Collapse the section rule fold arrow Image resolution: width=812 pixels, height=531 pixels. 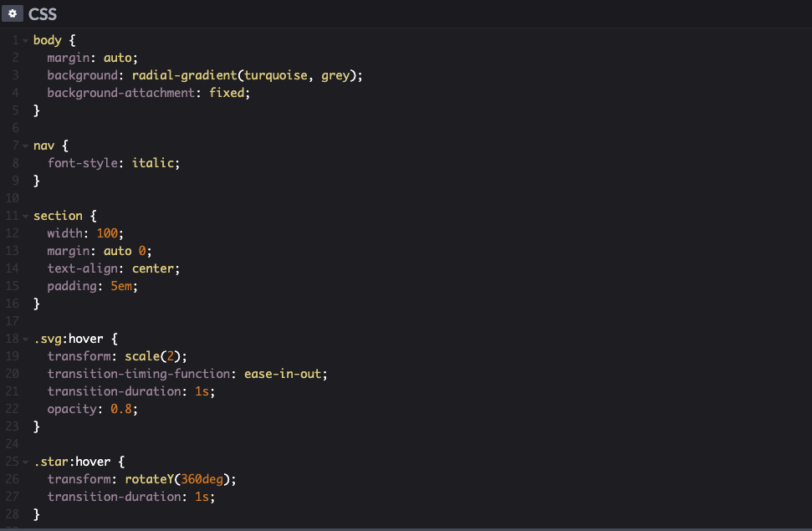coord(24,215)
